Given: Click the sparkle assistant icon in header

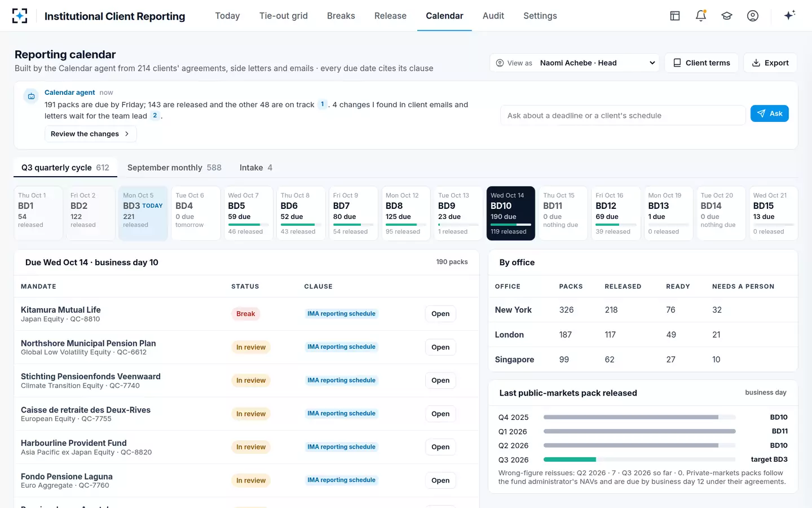Looking at the screenshot, I should (x=789, y=15).
